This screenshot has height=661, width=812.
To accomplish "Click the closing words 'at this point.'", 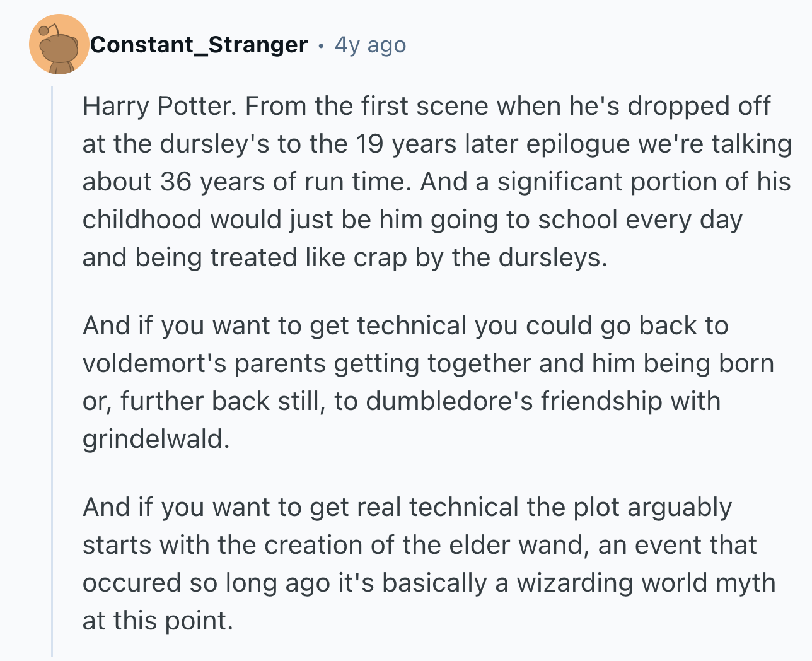I will [158, 621].
